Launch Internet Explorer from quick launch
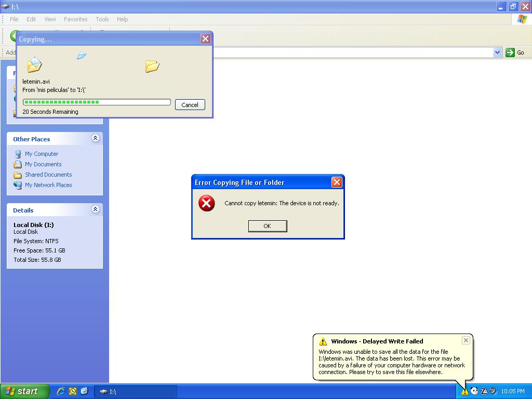The width and height of the screenshot is (532, 399). [x=61, y=391]
